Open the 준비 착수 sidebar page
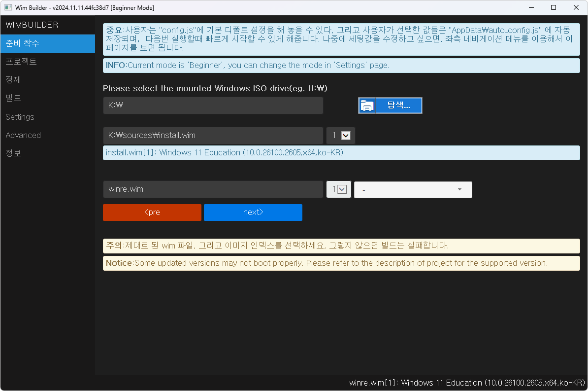 coord(48,43)
